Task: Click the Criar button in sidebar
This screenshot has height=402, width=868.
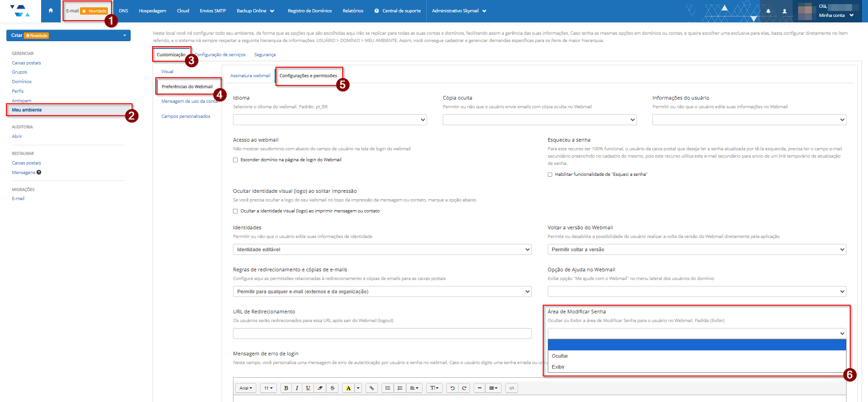Action: click(69, 36)
